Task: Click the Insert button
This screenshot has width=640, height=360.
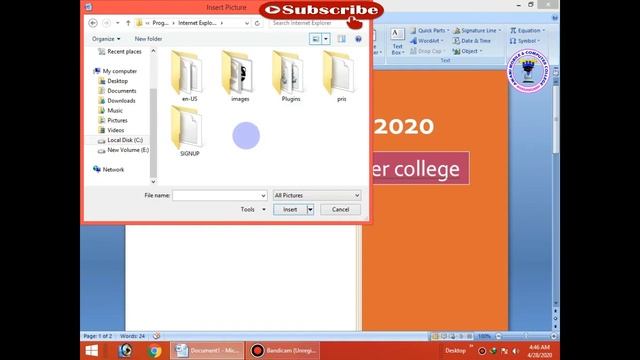Action: [x=290, y=209]
